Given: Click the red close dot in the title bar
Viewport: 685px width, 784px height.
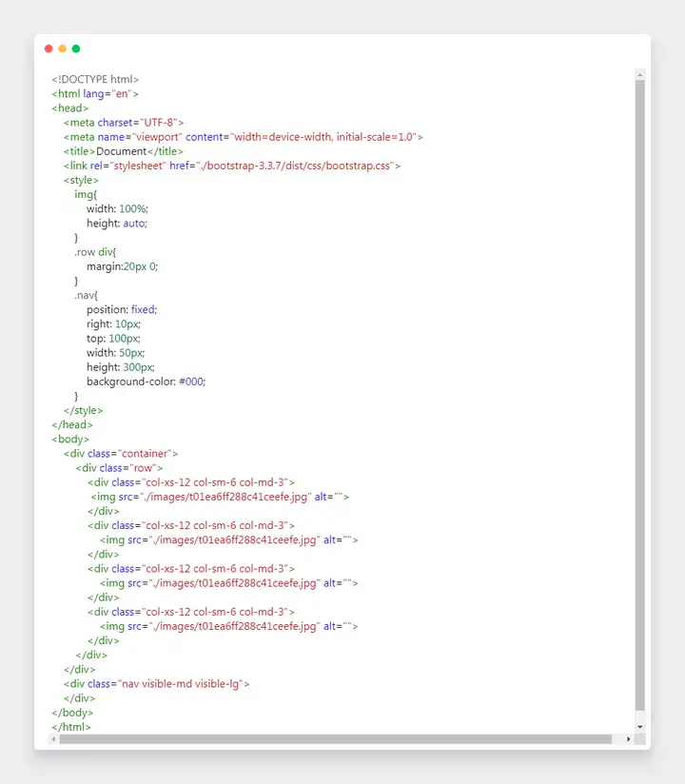Looking at the screenshot, I should (x=49, y=49).
